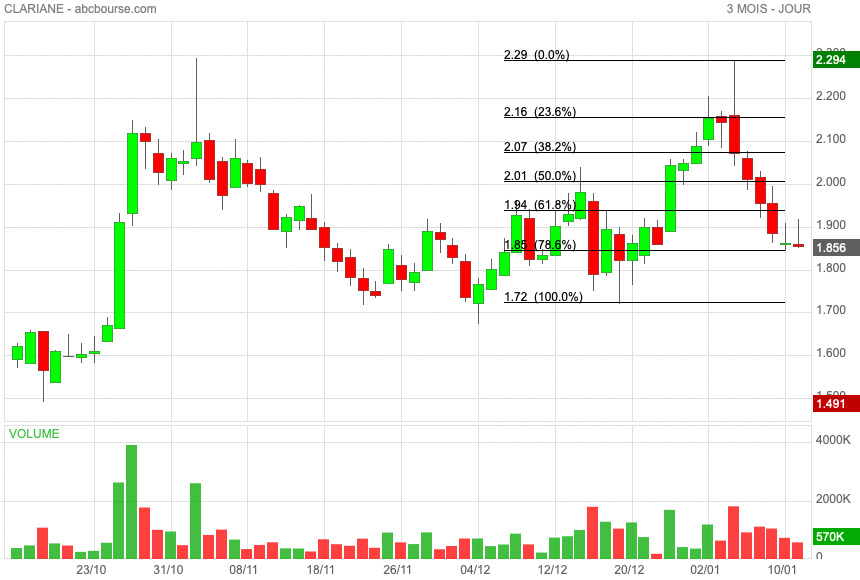Screen dimensions: 860x580
Task: Click the 2.200 price axis value
Action: click(x=831, y=97)
